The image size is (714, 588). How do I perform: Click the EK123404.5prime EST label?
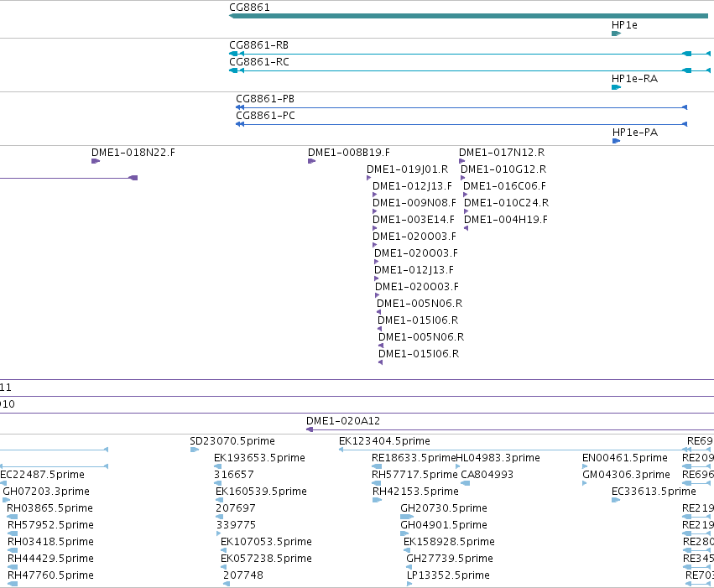click(384, 441)
